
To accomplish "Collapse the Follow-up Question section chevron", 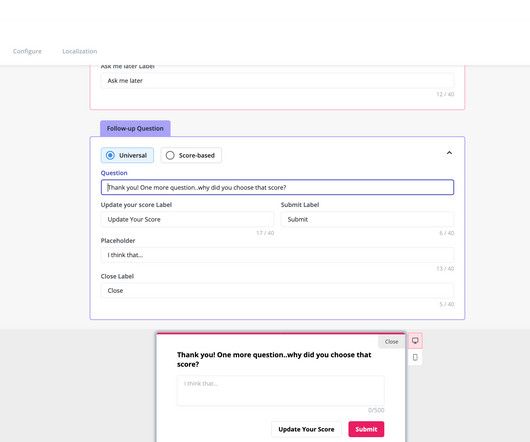I will [x=449, y=153].
